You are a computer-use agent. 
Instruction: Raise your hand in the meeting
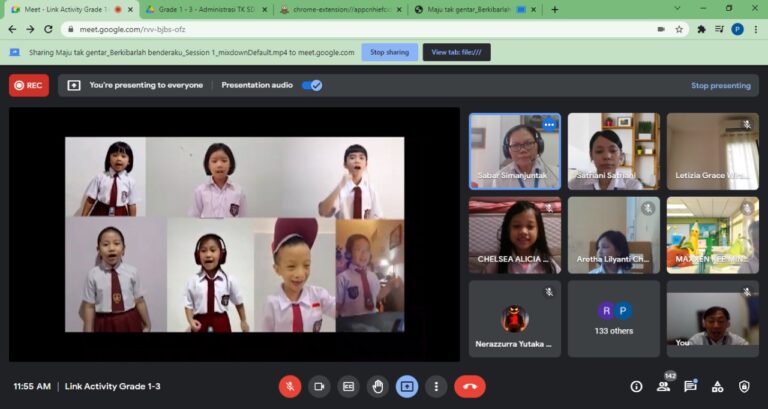point(378,386)
